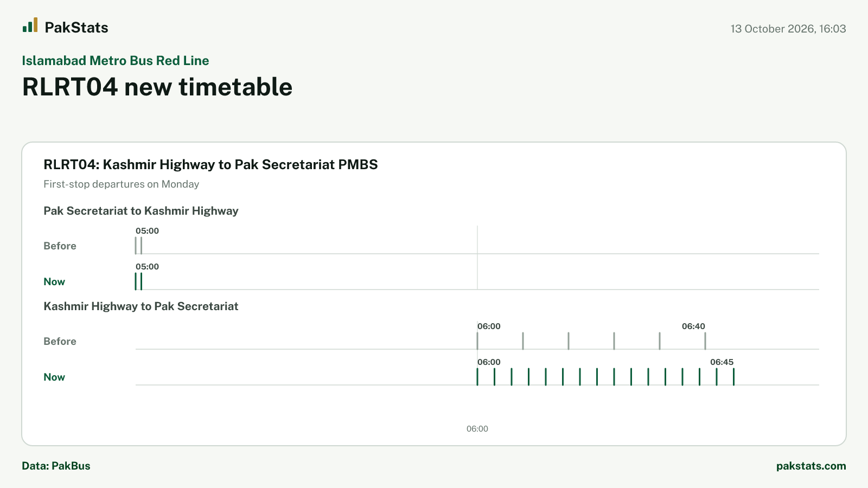The image size is (868, 488).
Task: Click the PakStats bar chart logo icon
Action: 30,25
